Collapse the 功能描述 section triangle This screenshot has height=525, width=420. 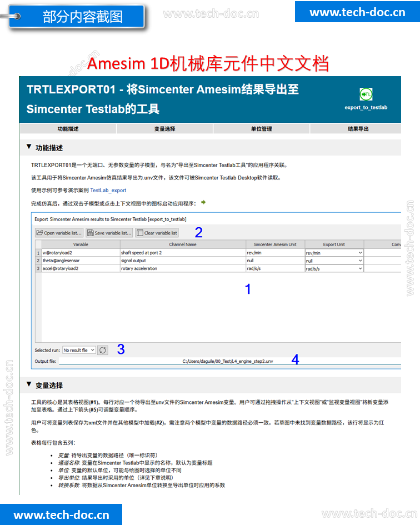tap(29, 147)
